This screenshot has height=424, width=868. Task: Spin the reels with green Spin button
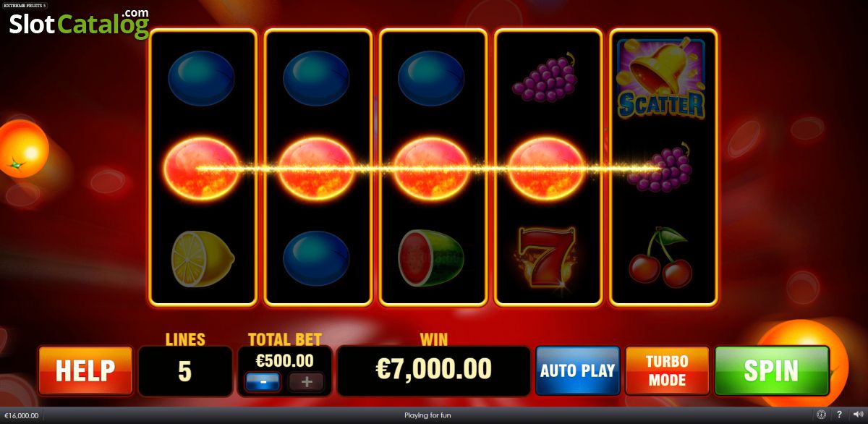click(x=772, y=370)
